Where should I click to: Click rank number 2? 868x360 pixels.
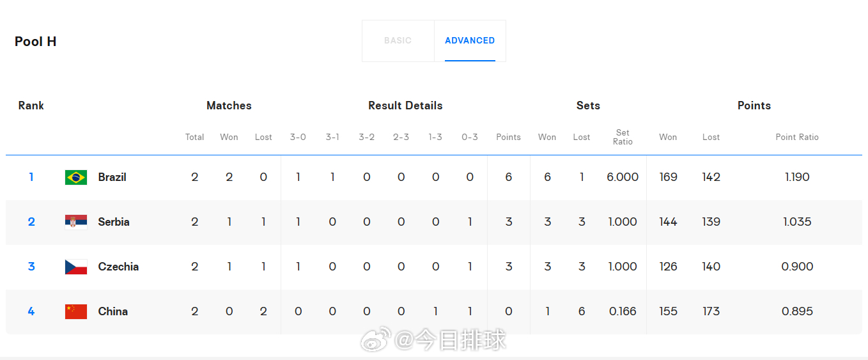point(31,222)
